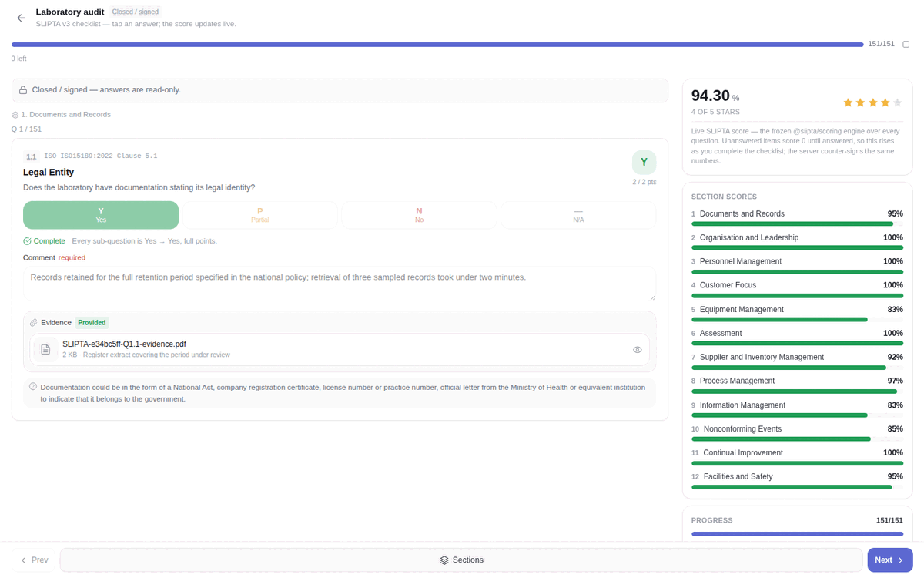This screenshot has width=924, height=578.
Task: Click the Provided evidence badge
Action: click(x=92, y=323)
